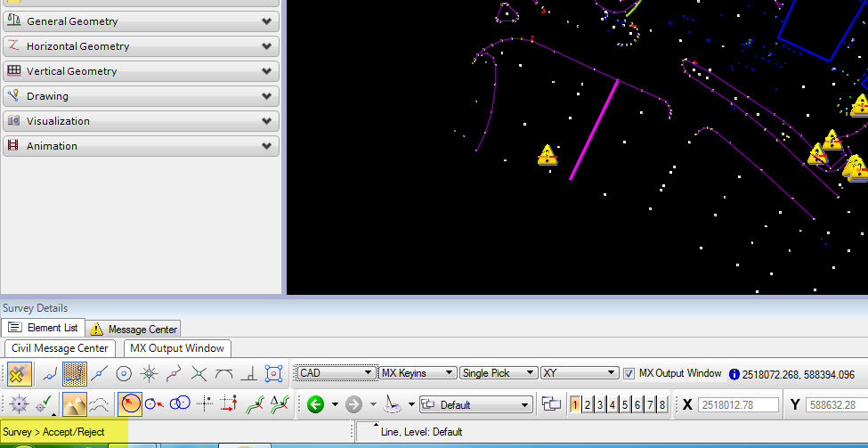This screenshot has height=448, width=868.
Task: Click the X coordinate input field
Action: 738,405
